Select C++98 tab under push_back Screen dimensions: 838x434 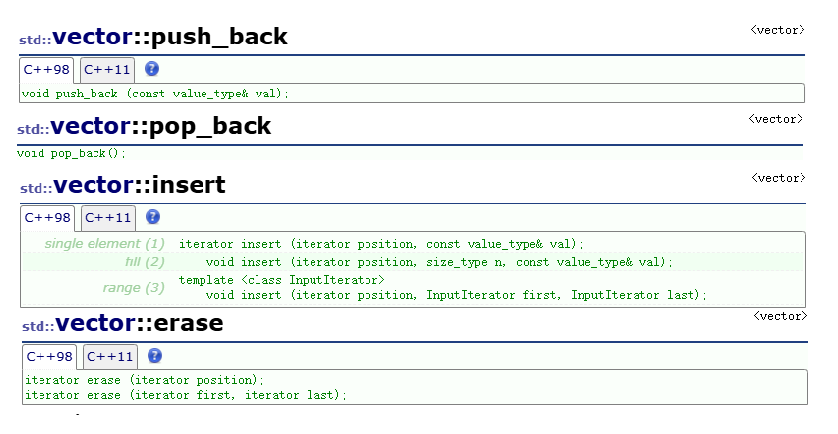tap(47, 70)
